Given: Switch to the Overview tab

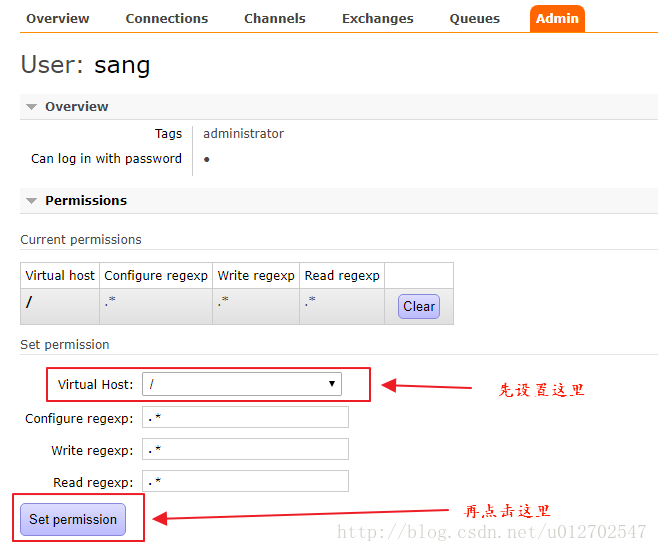Looking at the screenshot, I should pyautogui.click(x=57, y=18).
